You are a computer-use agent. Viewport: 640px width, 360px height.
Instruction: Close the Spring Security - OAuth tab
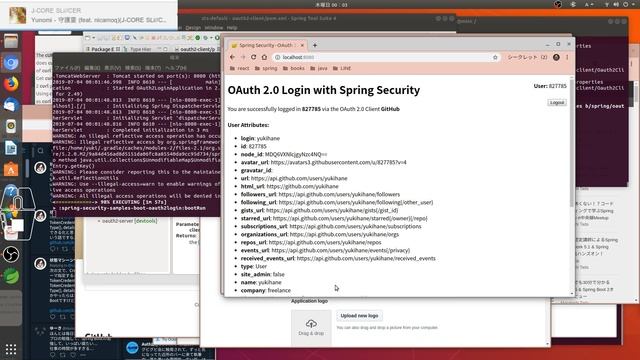tap(302, 45)
